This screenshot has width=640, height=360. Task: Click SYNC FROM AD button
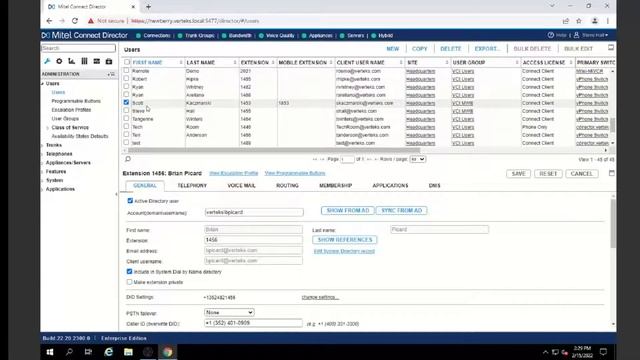(402, 210)
